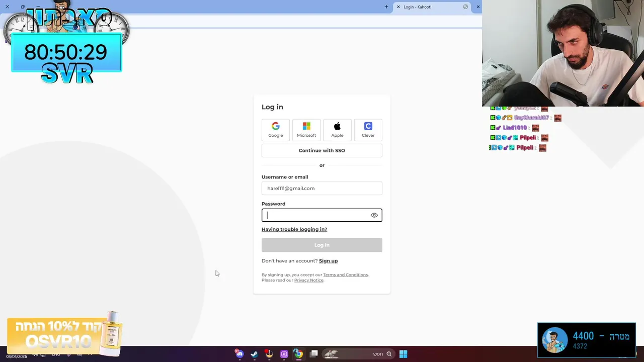Choose the Clever login option
Screen dimensions: 644x362
coord(368,130)
